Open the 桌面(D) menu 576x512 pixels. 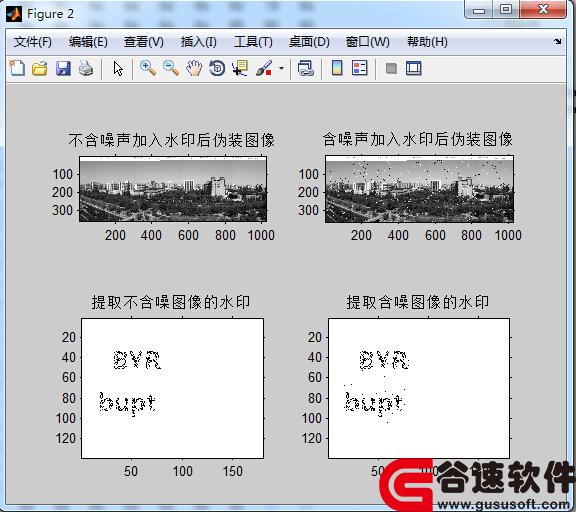pyautogui.click(x=309, y=42)
